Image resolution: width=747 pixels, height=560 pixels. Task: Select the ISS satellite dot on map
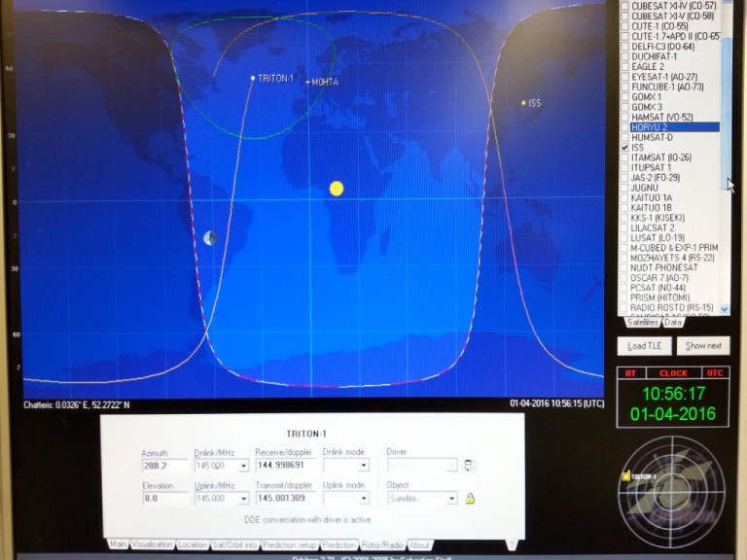pos(523,102)
